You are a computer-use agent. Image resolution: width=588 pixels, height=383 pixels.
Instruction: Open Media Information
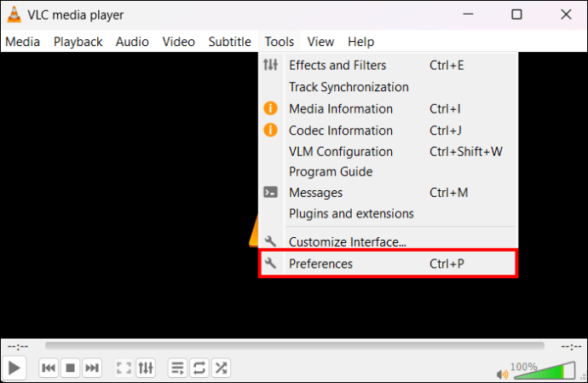tap(388, 109)
